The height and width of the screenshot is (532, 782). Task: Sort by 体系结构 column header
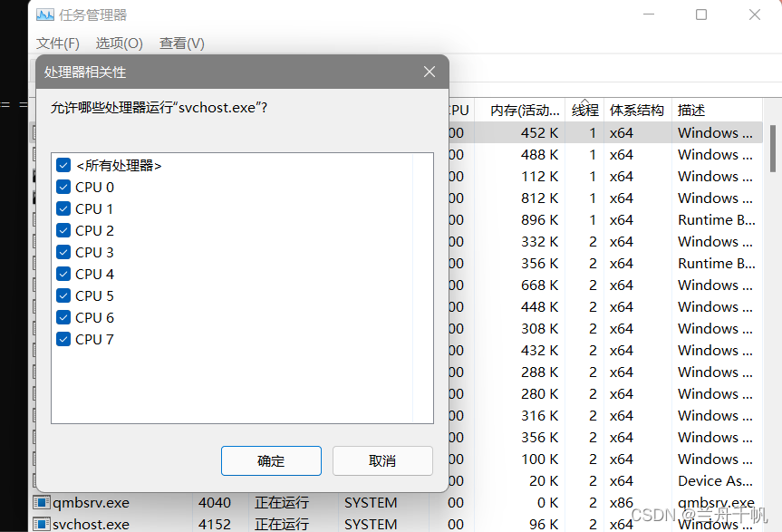(637, 110)
